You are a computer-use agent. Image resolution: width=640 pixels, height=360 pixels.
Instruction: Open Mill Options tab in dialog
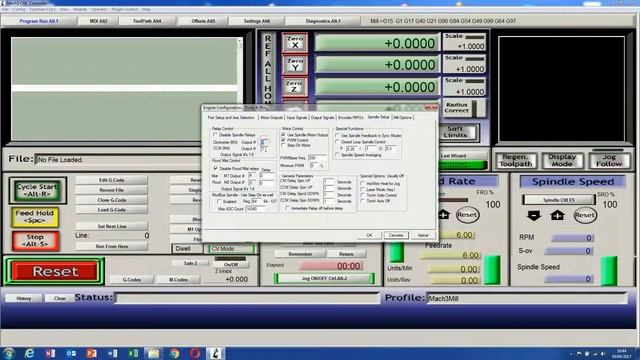[402, 118]
